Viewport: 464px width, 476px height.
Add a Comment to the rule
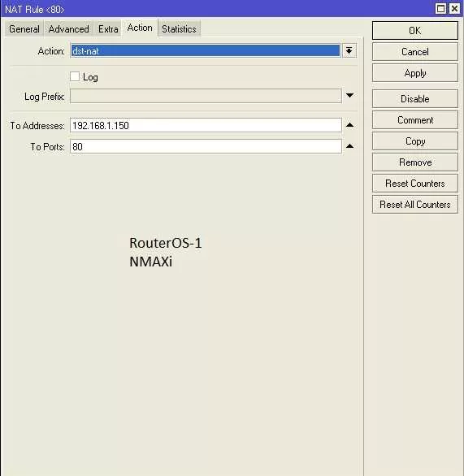pyautogui.click(x=415, y=120)
